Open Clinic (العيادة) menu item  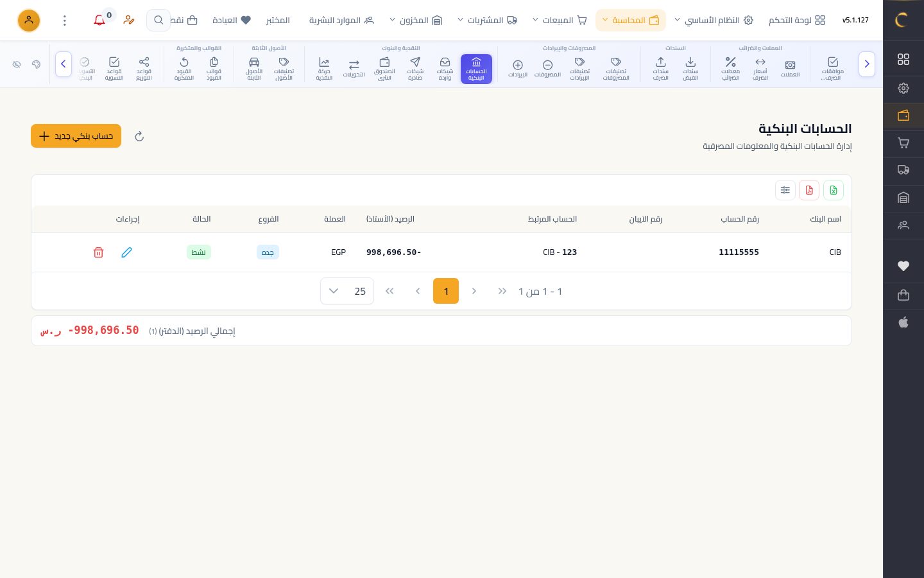pyautogui.click(x=232, y=21)
